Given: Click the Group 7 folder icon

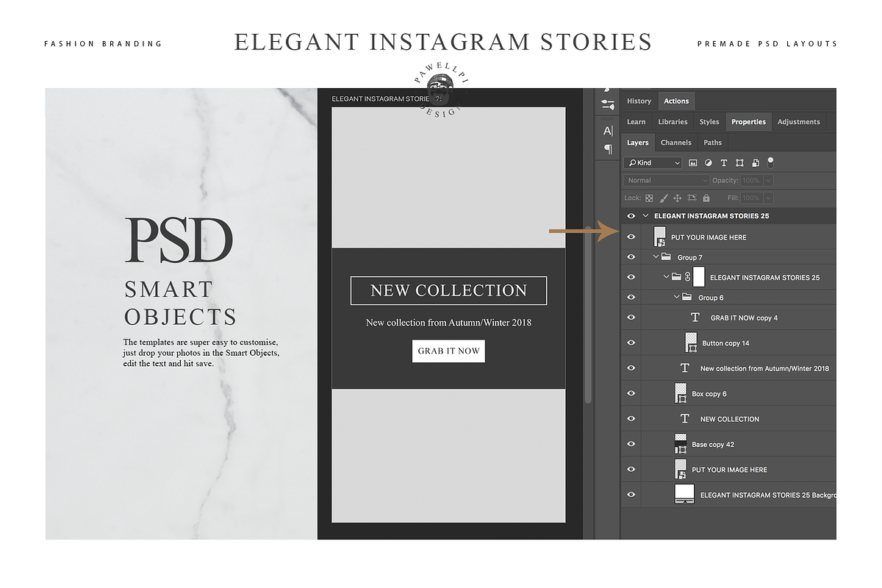Looking at the screenshot, I should 666,257.
